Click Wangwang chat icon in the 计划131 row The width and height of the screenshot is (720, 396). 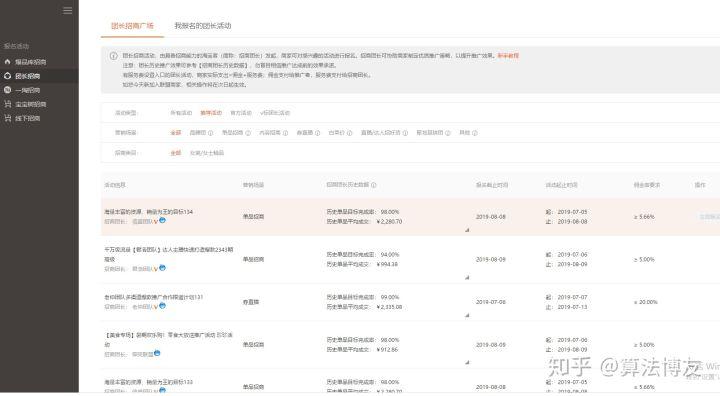point(162,305)
